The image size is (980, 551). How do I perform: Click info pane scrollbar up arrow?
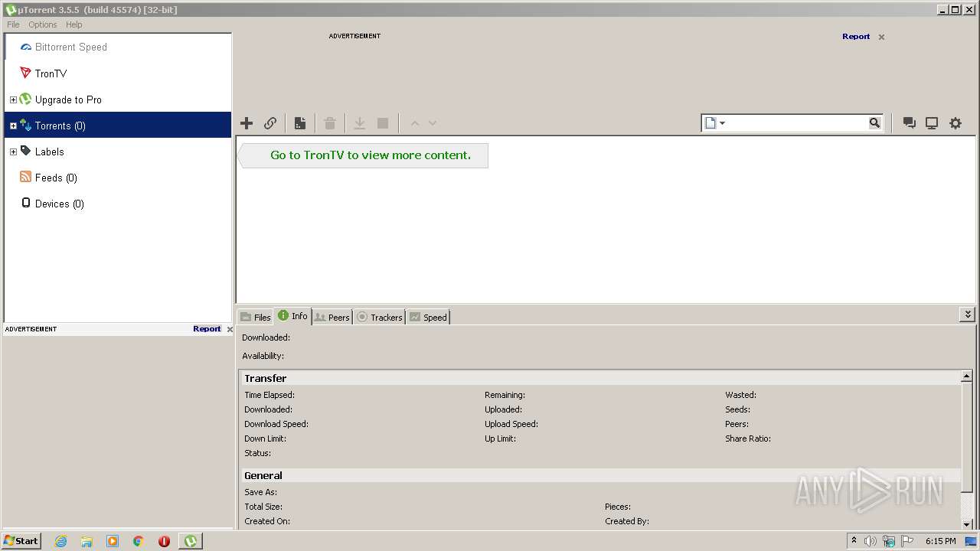pyautogui.click(x=967, y=377)
